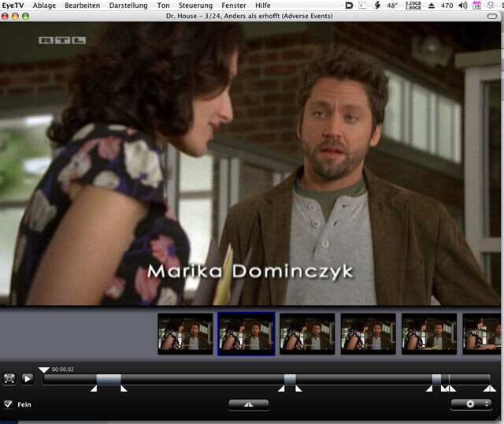
Task: Select the third clip start marker triangle
Action: pyautogui.click(x=429, y=389)
